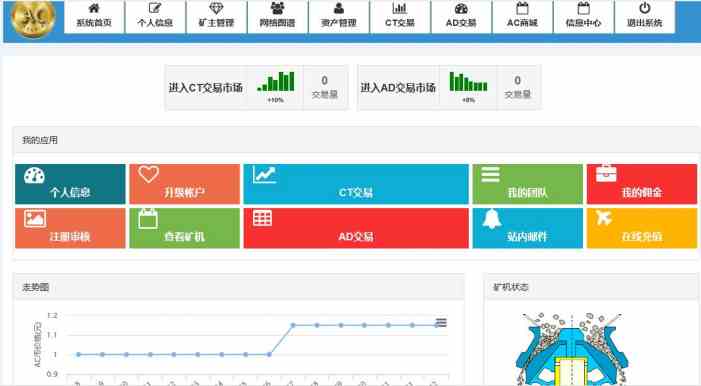701x386 pixels.
Task: Open AC商城 in the top navigation
Action: (x=522, y=17)
